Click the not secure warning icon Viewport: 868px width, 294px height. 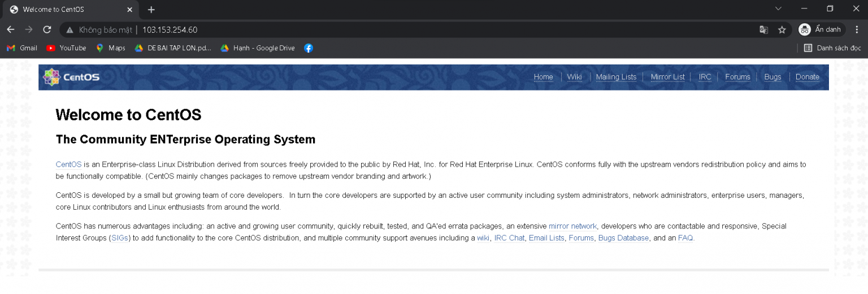[70, 30]
